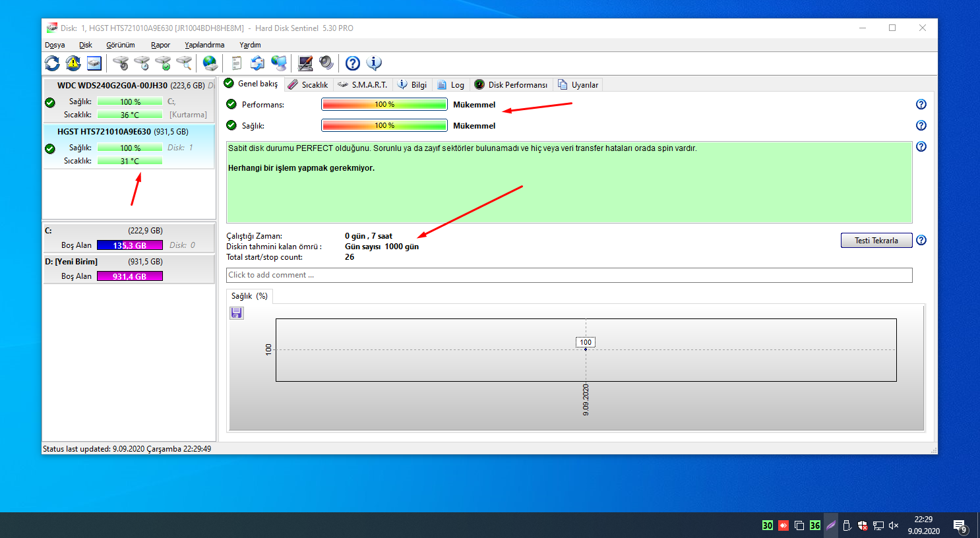Select the C: partition entry

click(x=129, y=238)
